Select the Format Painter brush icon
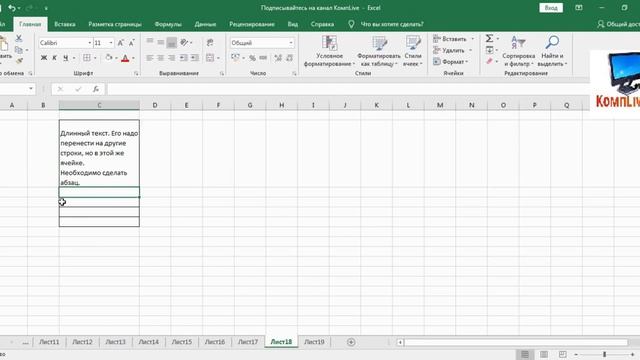The height and width of the screenshot is (360, 640). pyautogui.click(x=19, y=61)
